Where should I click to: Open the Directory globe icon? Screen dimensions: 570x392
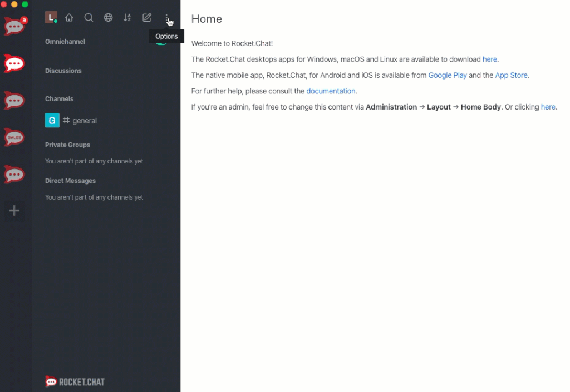pyautogui.click(x=108, y=17)
